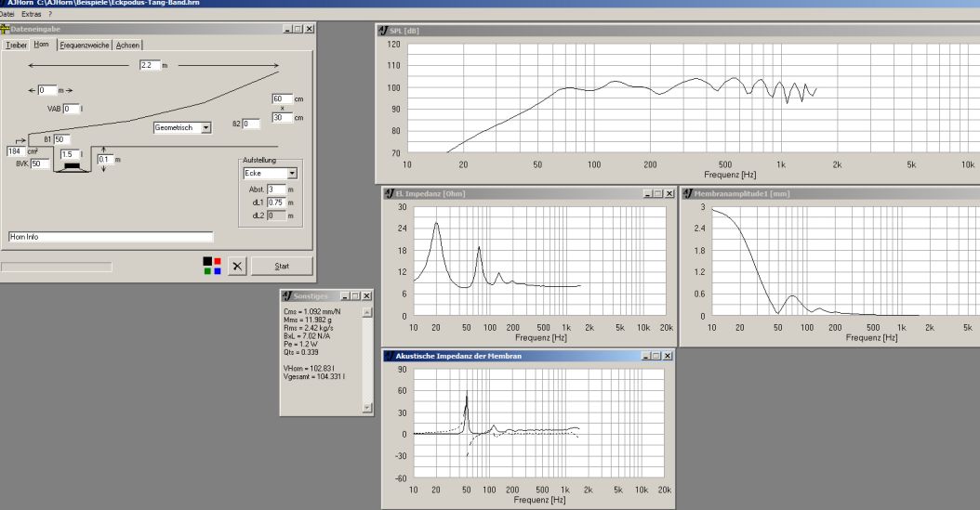Click the X cancel icon beside Start
980x510 pixels.
coord(237,267)
